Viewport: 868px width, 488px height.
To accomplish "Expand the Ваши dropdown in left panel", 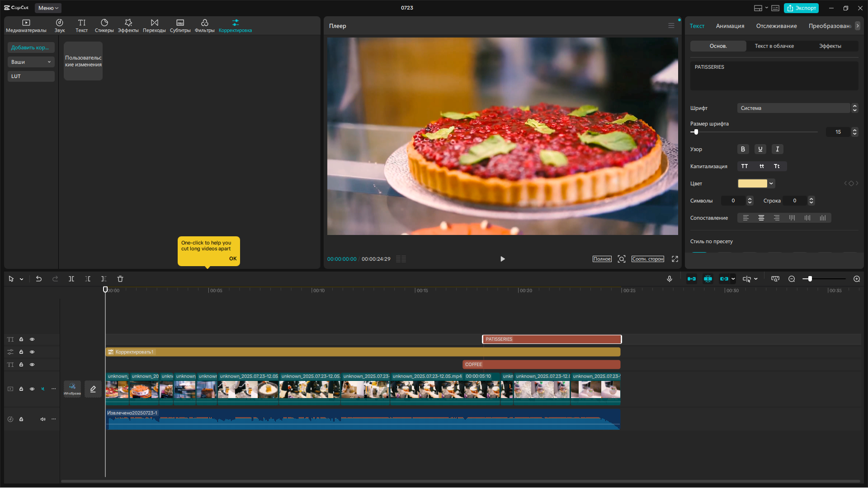I will click(x=31, y=62).
